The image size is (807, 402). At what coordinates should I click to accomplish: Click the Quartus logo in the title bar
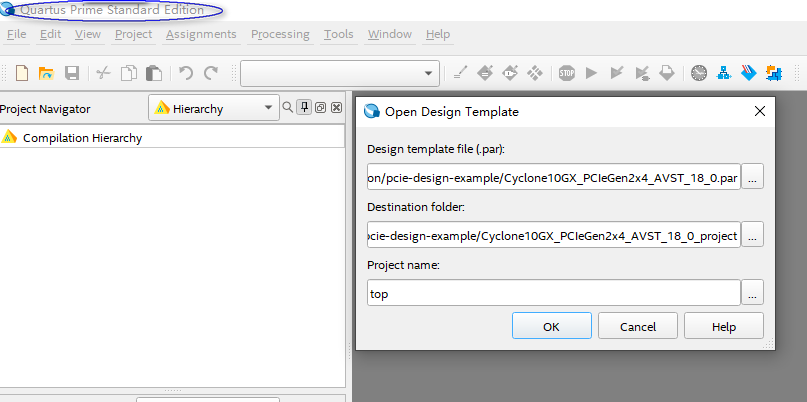(x=7, y=10)
